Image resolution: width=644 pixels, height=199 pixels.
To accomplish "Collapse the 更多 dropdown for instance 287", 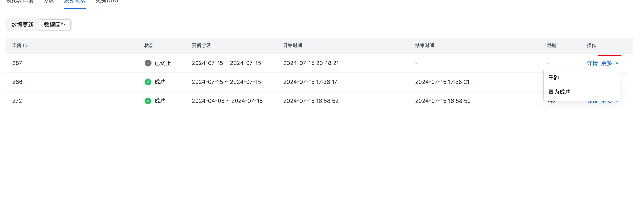I will (607, 63).
